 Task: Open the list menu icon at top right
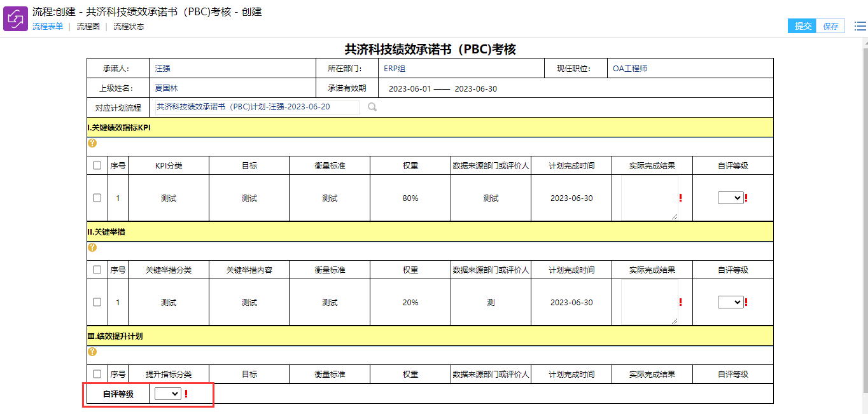pyautogui.click(x=860, y=26)
